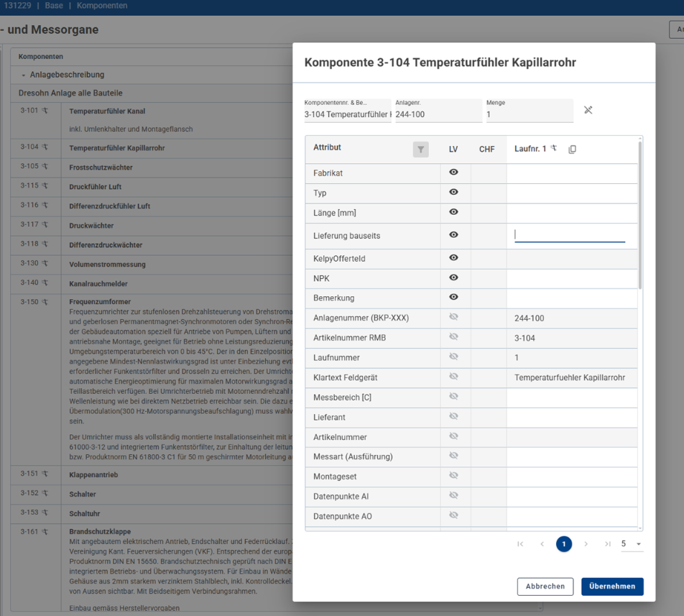Select Base in the top breadcrumb
The width and height of the screenshot is (684, 616).
54,6
